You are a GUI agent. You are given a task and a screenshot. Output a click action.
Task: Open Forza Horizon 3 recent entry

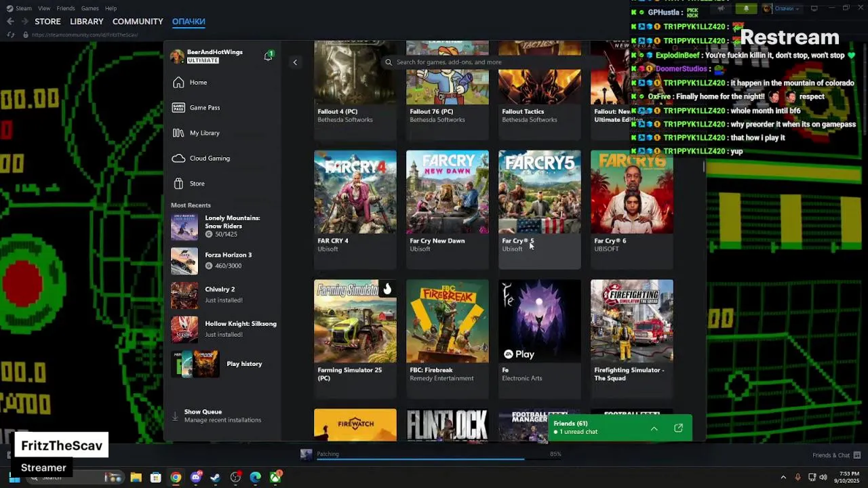pyautogui.click(x=224, y=260)
